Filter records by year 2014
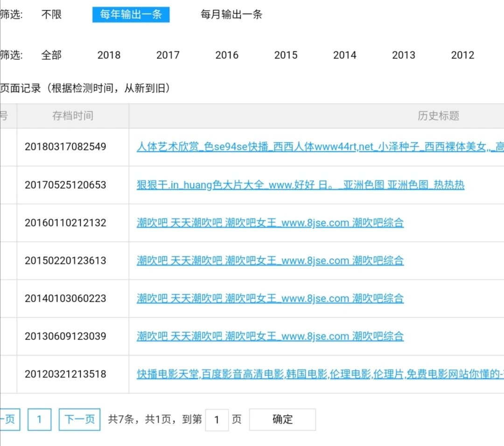 click(x=344, y=55)
